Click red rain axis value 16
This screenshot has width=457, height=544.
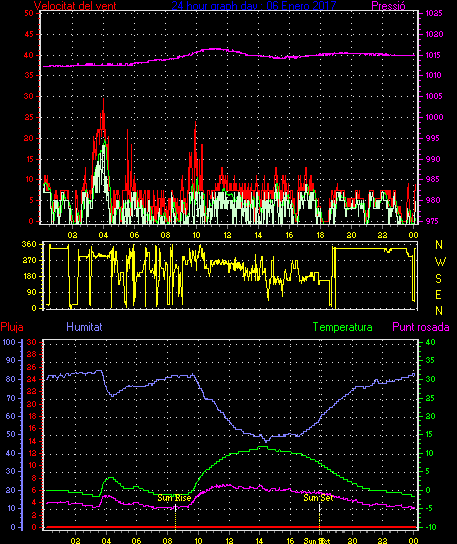(32, 428)
